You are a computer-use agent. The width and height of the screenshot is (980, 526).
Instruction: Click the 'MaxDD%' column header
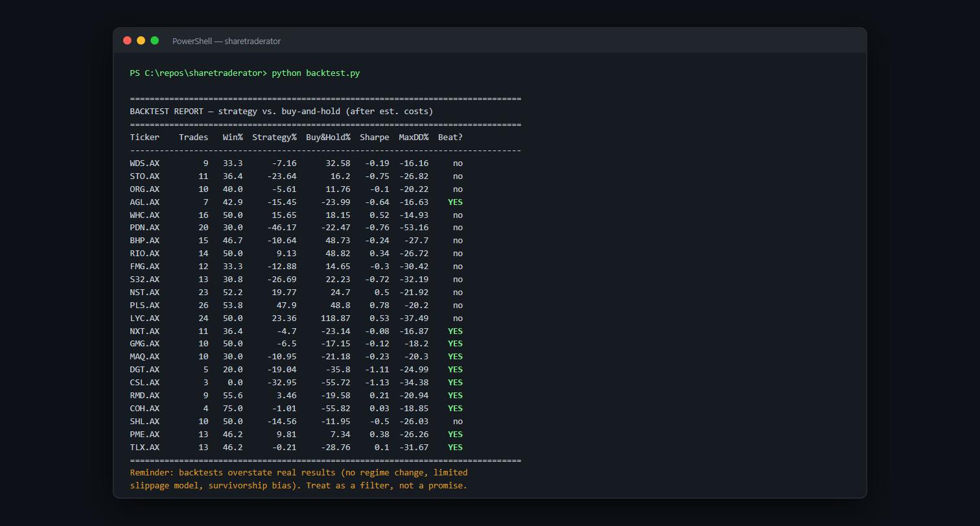click(414, 137)
